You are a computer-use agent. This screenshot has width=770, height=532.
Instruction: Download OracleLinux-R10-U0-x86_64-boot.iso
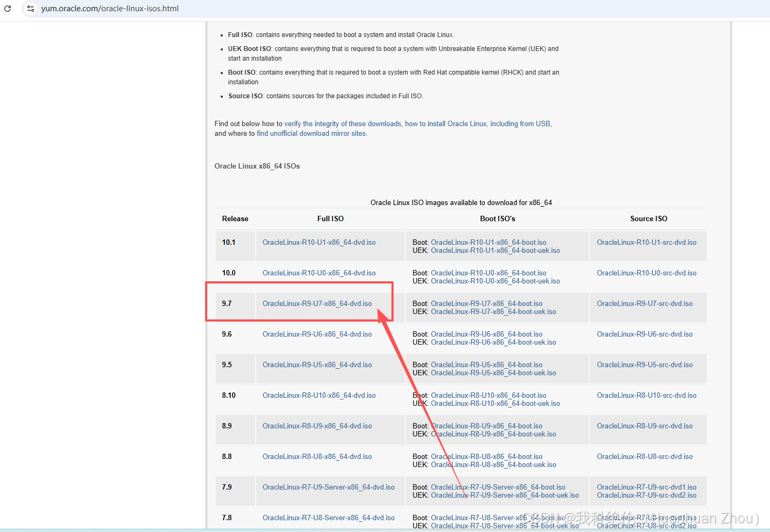coord(489,273)
